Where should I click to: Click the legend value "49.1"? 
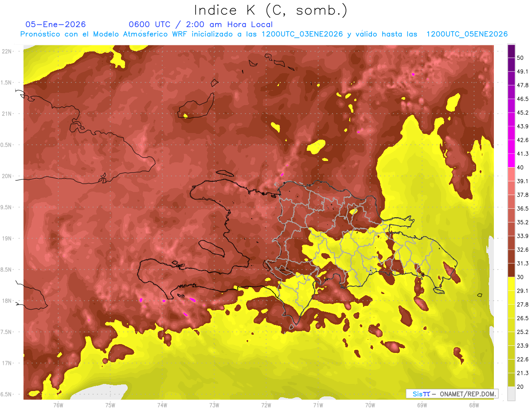tap(523, 71)
